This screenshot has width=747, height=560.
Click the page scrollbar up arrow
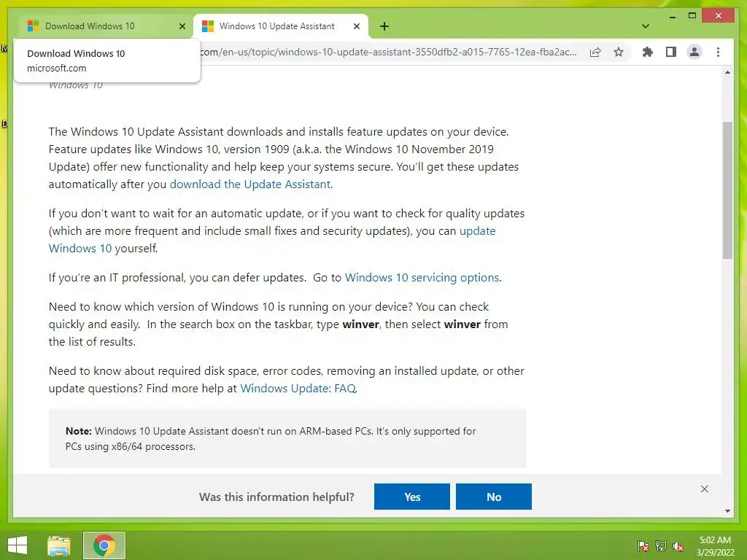727,73
